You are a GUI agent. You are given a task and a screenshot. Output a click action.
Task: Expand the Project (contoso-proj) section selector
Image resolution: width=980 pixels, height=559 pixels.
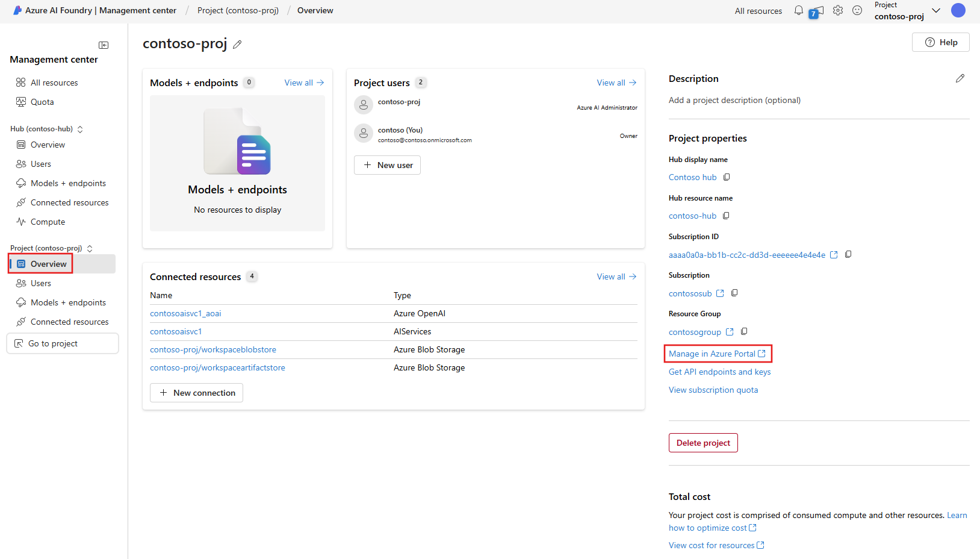click(90, 248)
